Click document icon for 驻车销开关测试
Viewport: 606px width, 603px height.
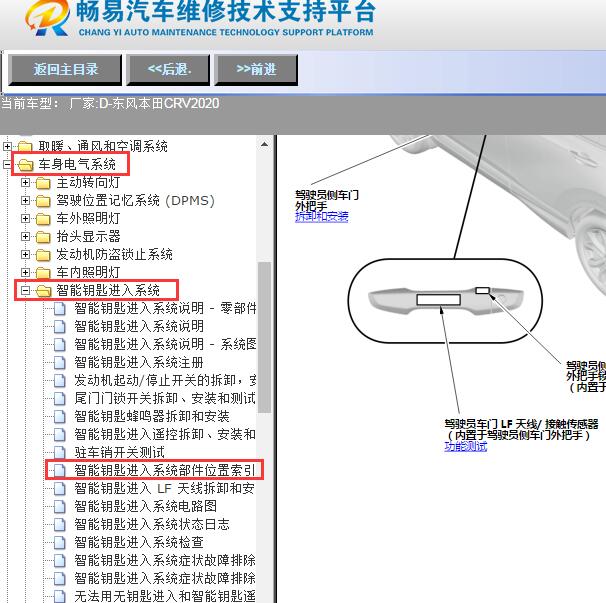[x=60, y=452]
